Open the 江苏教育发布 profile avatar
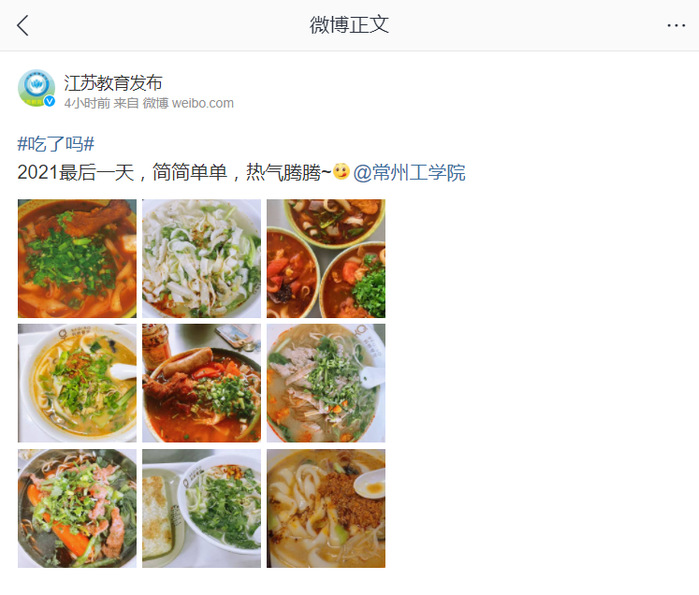Viewport: 699px width, 595px height. click(x=36, y=88)
